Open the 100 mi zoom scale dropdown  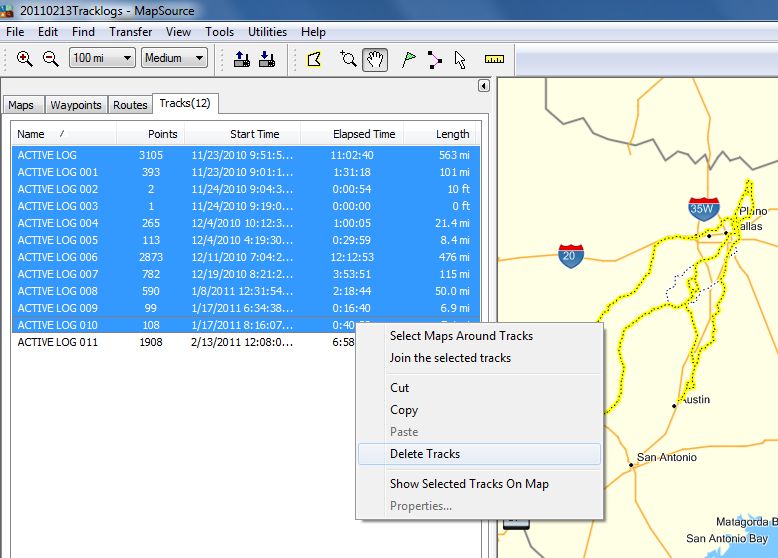click(102, 58)
